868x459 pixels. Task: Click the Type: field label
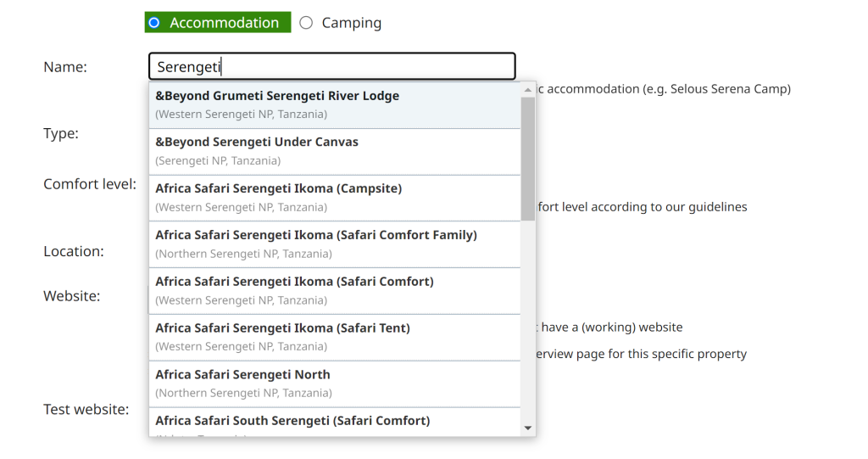(x=61, y=133)
